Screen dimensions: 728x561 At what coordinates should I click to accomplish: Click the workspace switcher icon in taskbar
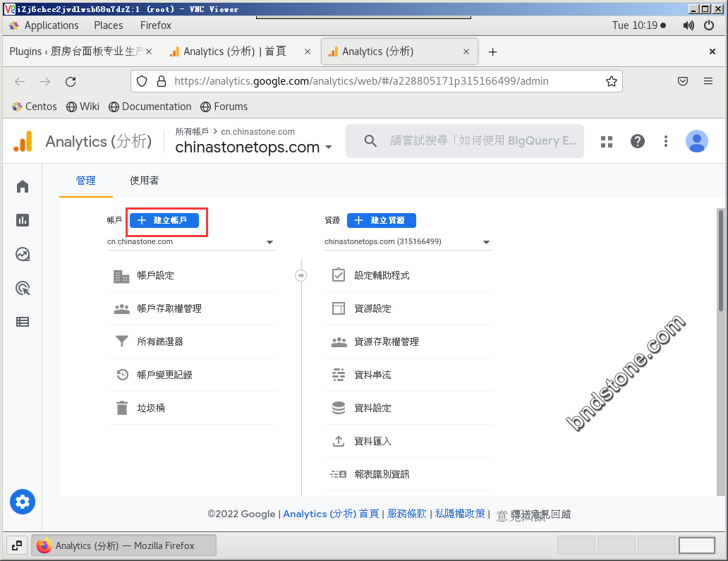pyautogui.click(x=17, y=545)
